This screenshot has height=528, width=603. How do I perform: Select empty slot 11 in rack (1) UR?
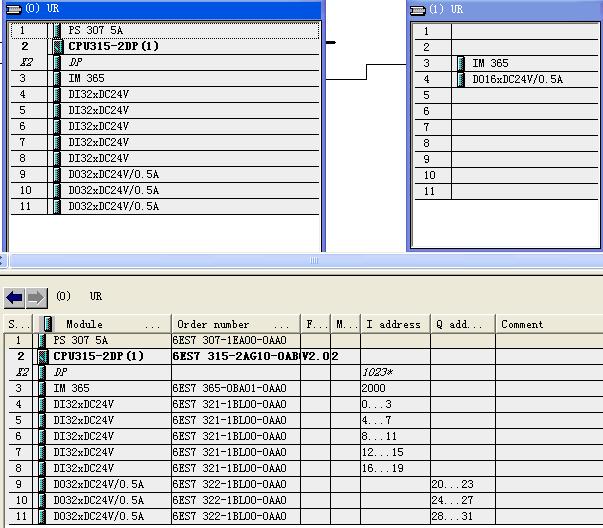coord(506,192)
